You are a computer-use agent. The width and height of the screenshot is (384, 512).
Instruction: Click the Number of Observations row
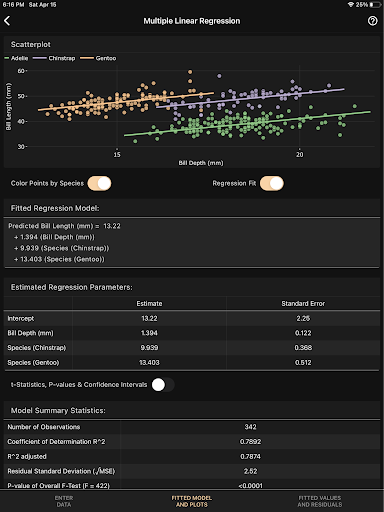click(x=192, y=427)
